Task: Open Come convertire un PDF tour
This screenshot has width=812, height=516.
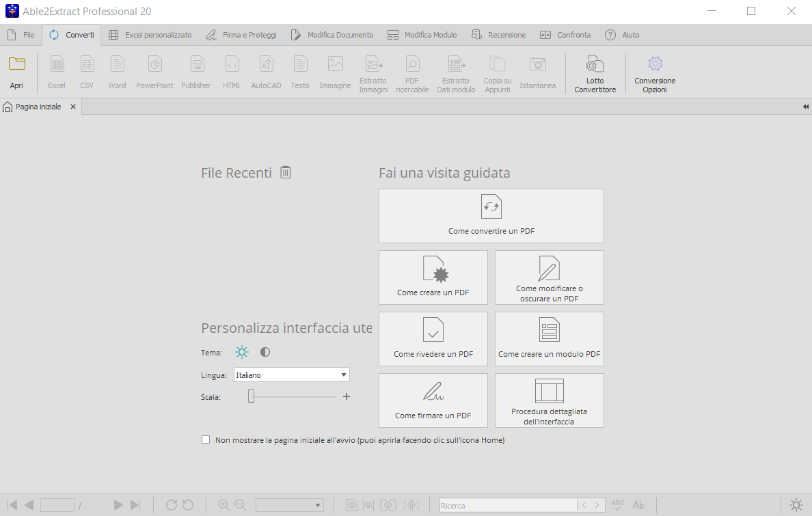Action: point(491,216)
